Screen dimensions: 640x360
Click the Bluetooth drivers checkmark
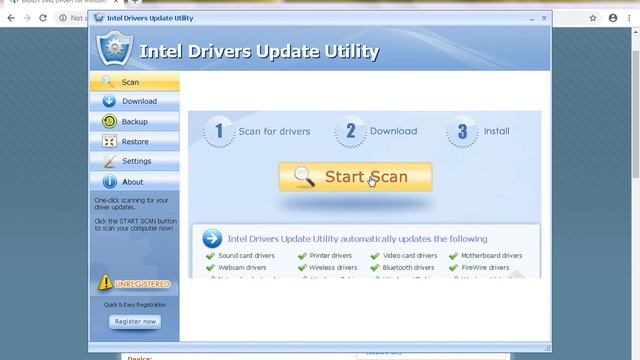point(375,268)
